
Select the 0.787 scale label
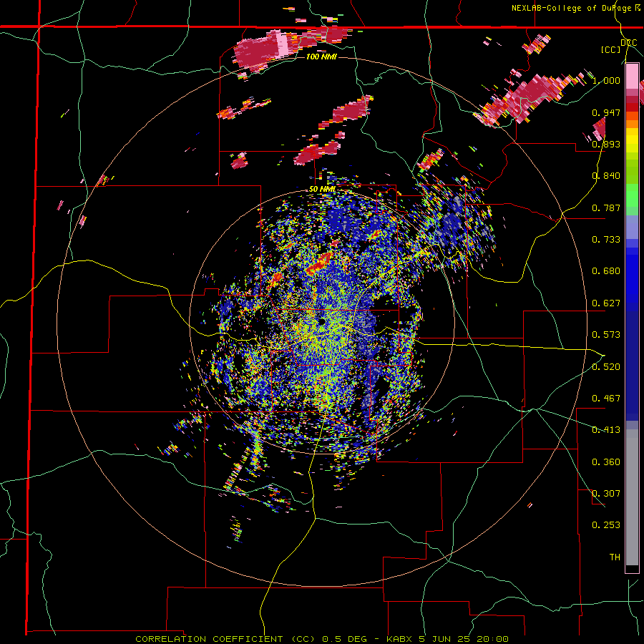[x=606, y=208]
